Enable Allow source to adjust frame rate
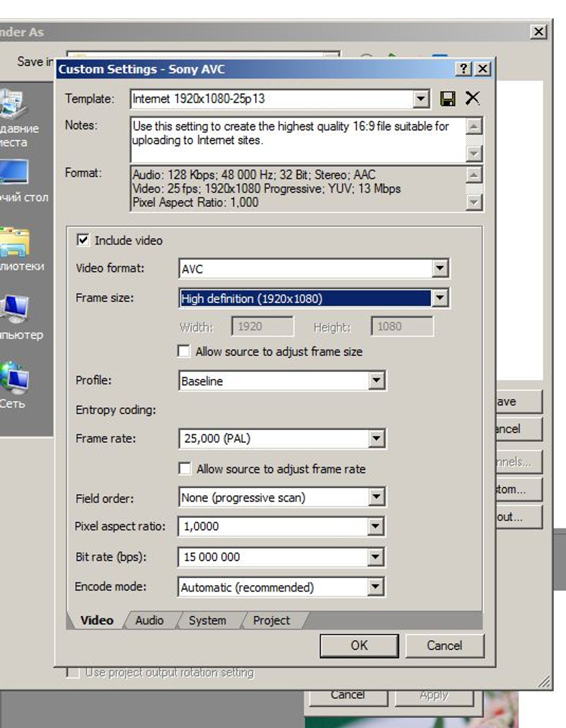This screenshot has width=566, height=728. [185, 468]
